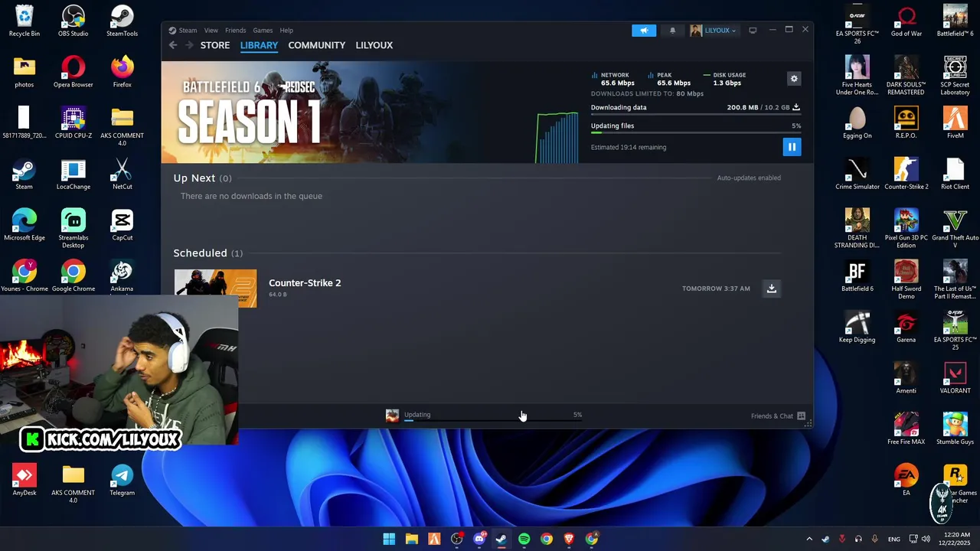Select the Firefox desktop icon
The width and height of the screenshot is (980, 551).
[122, 72]
